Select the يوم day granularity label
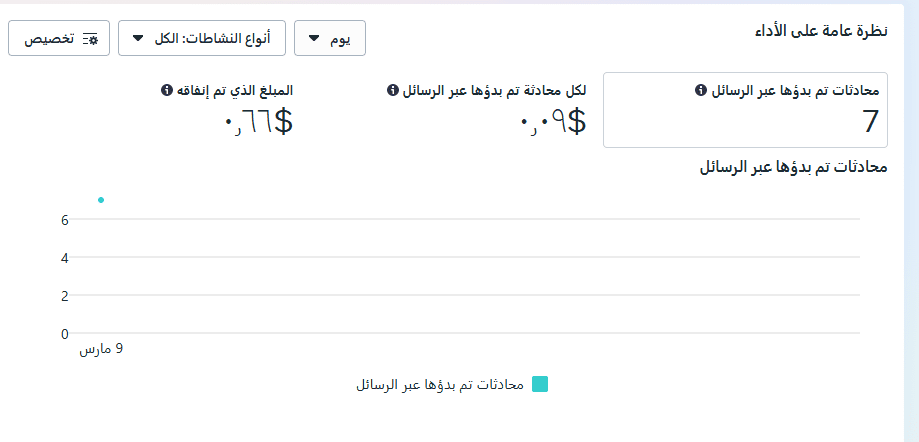This screenshot has width=919, height=442. tap(341, 39)
